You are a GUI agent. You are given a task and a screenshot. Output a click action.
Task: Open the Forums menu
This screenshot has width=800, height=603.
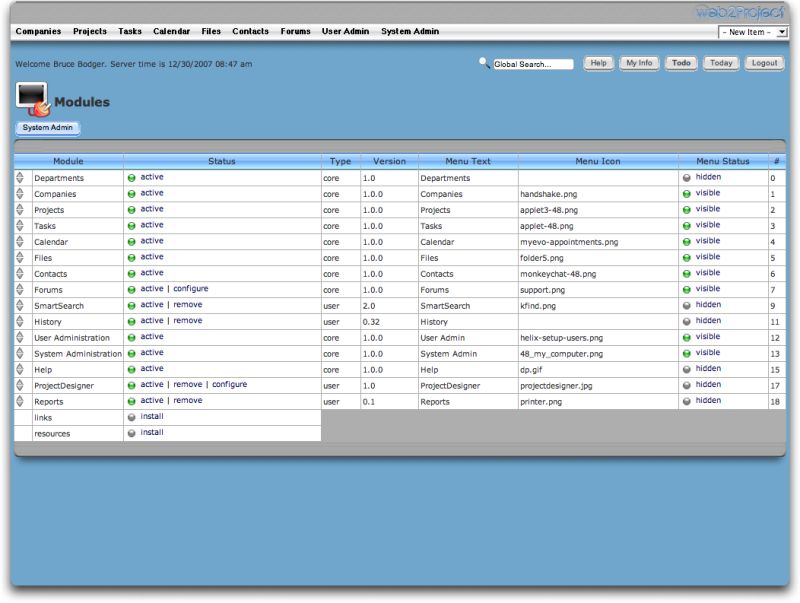tap(295, 31)
